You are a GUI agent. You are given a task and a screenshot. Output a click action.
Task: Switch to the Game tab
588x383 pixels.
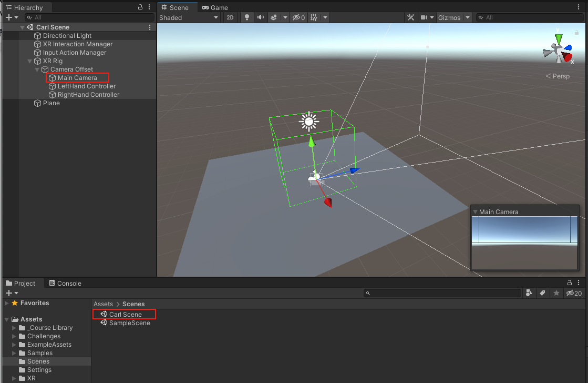[x=215, y=8]
